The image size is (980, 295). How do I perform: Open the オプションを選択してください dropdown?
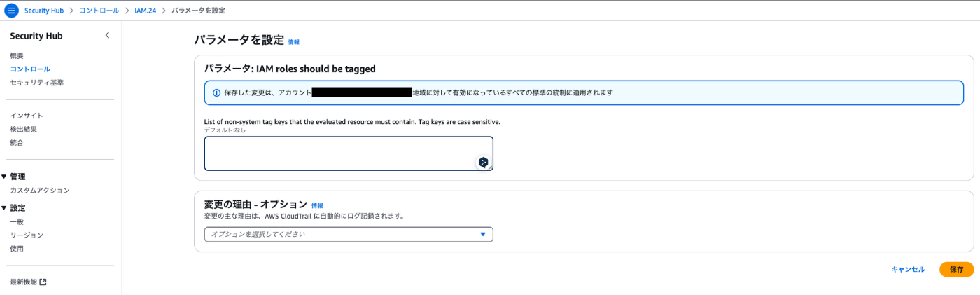tap(349, 234)
